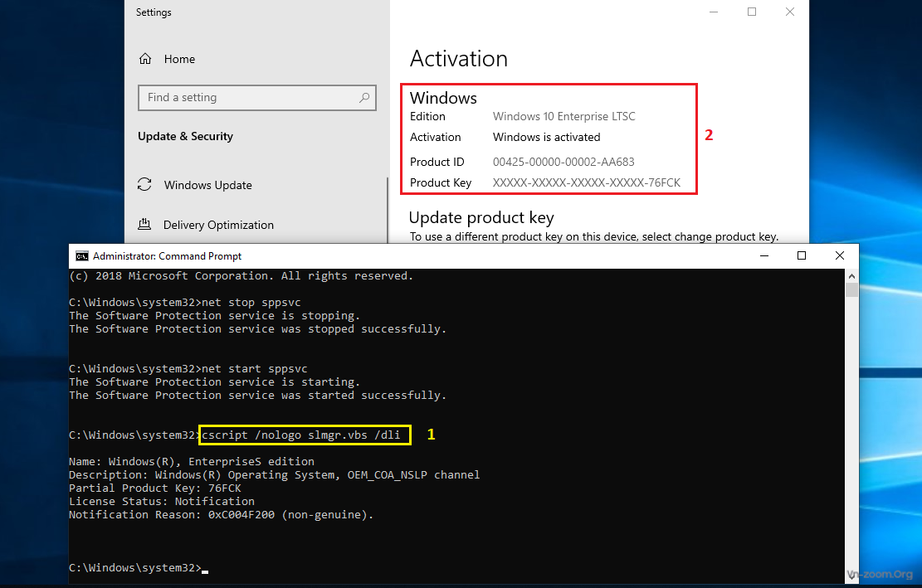
Task: Click the Product ID value 00425-00000-00002-AA683
Action: click(563, 162)
